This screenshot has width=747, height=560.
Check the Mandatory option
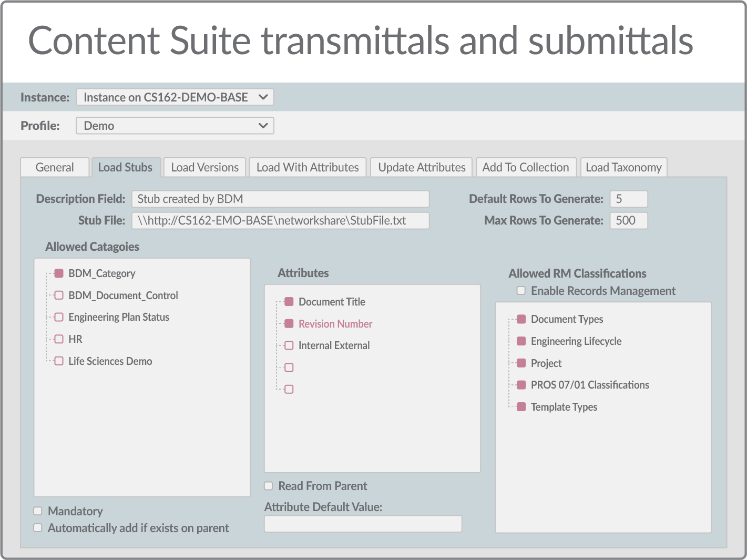(x=37, y=511)
